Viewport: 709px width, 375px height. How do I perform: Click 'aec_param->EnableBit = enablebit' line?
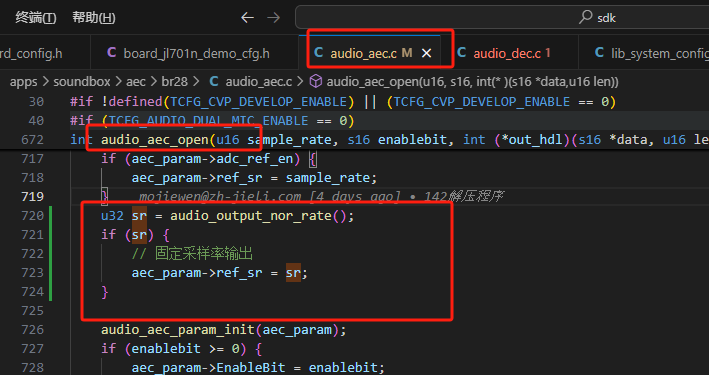pyautogui.click(x=258, y=368)
